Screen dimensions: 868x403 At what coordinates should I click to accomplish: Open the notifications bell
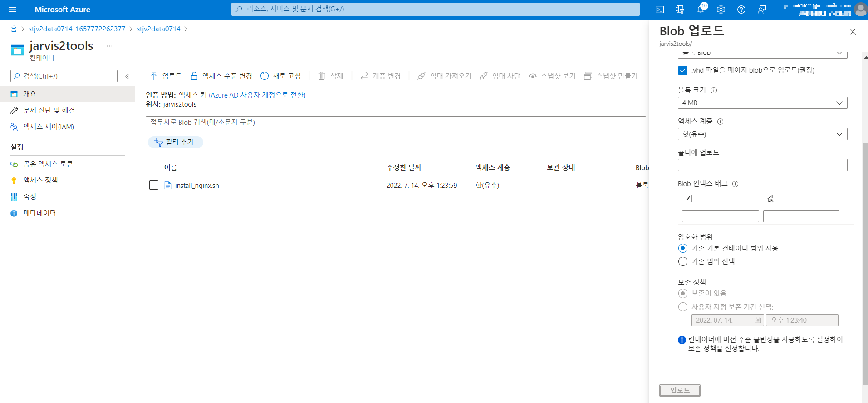(701, 10)
